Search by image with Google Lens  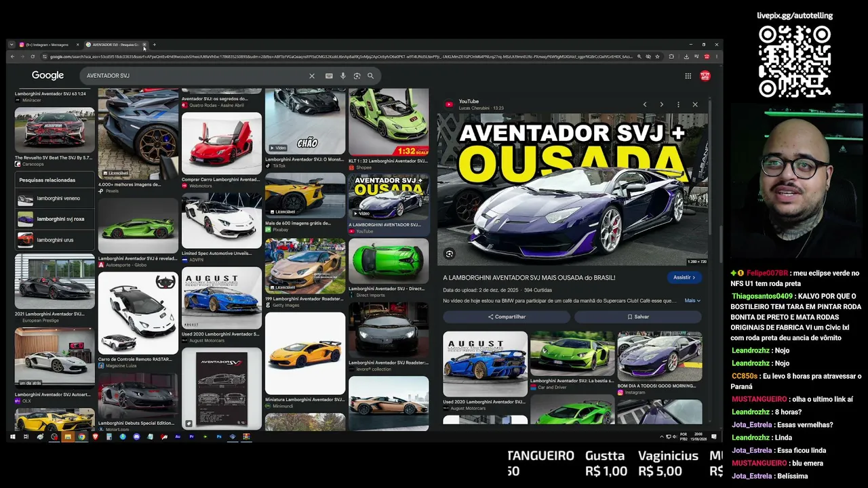pyautogui.click(x=357, y=76)
